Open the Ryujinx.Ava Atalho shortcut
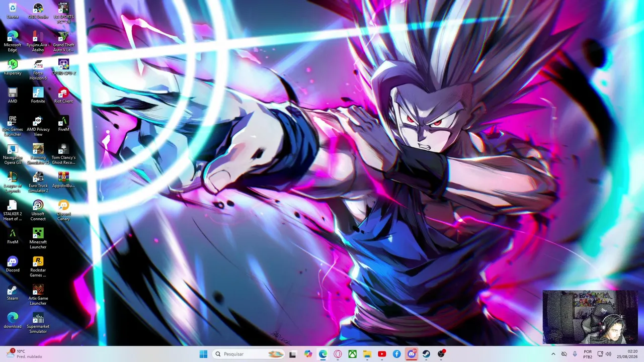The height and width of the screenshot is (362, 644). point(38,42)
